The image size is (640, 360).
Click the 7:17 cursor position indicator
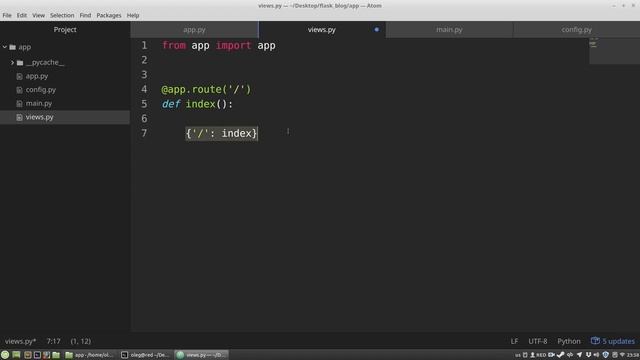pos(53,341)
